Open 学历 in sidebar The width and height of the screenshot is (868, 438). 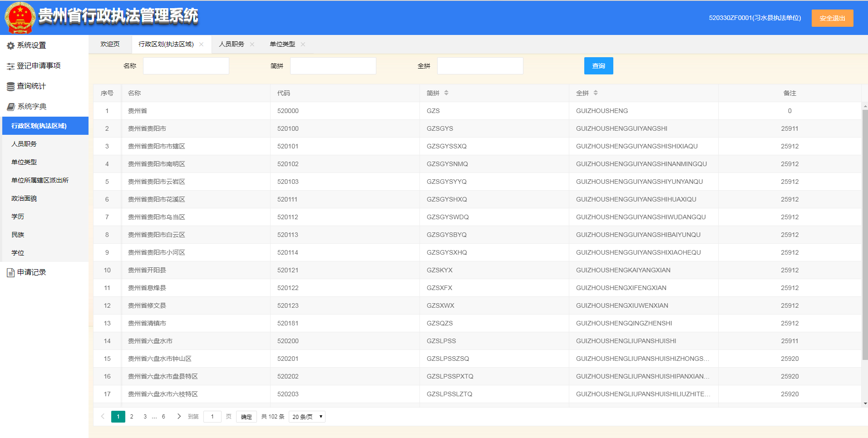(45, 217)
